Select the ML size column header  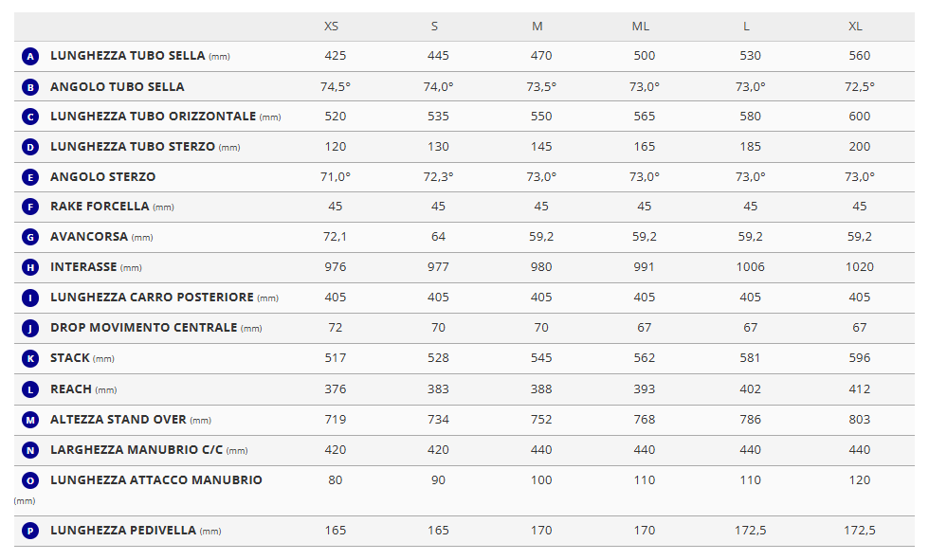pos(641,26)
